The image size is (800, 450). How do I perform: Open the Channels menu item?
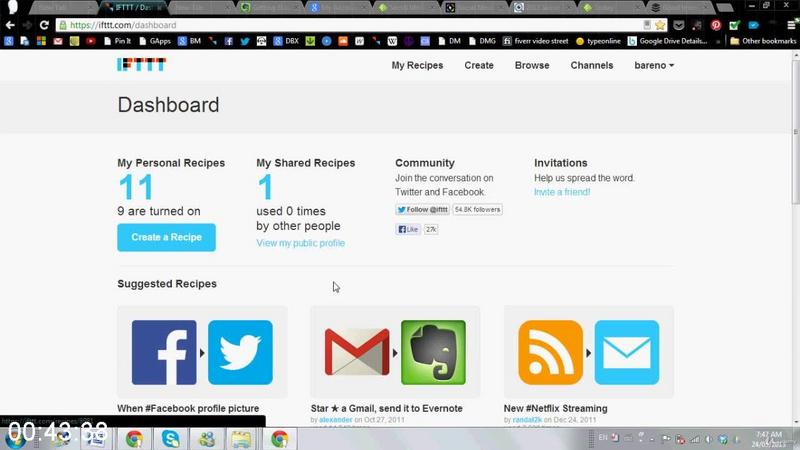(x=592, y=65)
